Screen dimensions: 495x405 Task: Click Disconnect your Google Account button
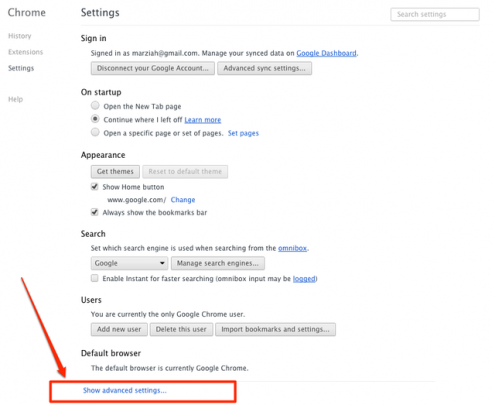(x=153, y=68)
